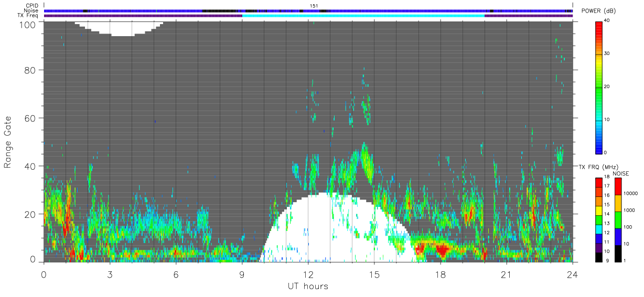644x297 pixels.
Task: Click x-axis tick label 24
Action: coord(573,274)
